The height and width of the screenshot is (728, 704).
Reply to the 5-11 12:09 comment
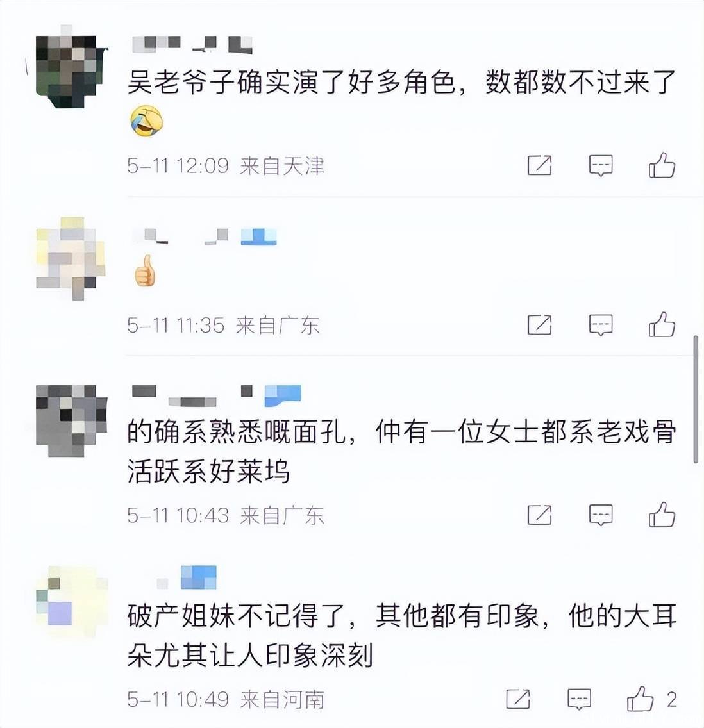tap(600, 166)
